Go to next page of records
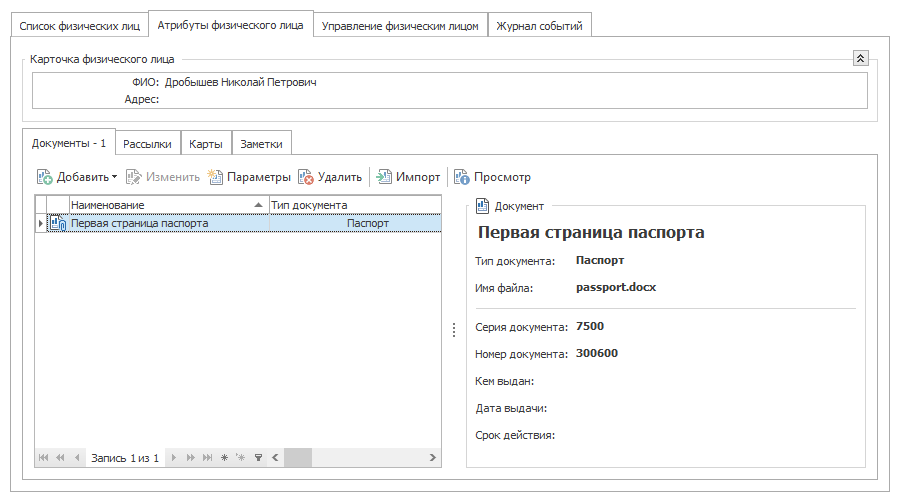This screenshot has width=900, height=502. (191, 458)
